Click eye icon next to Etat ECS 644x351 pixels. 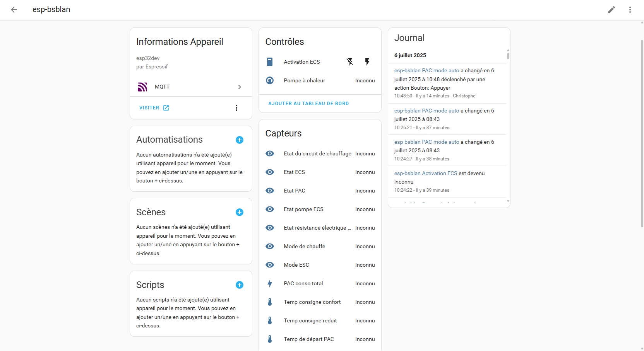click(x=270, y=172)
